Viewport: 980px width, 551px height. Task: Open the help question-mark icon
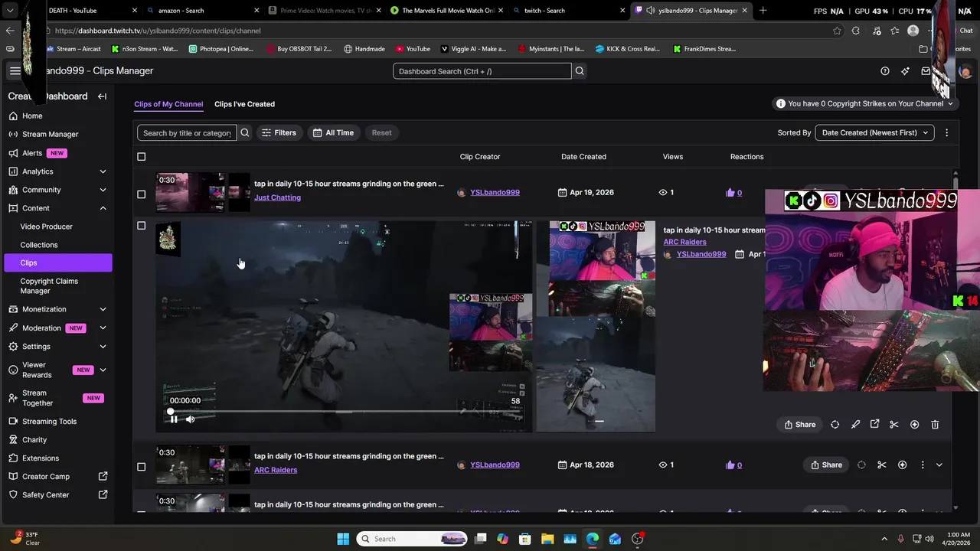pos(885,71)
